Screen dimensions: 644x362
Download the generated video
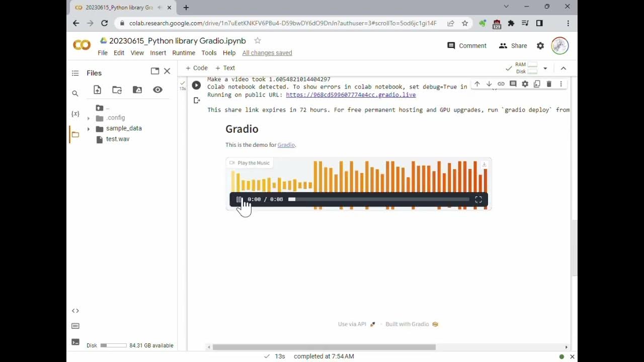pos(484,164)
